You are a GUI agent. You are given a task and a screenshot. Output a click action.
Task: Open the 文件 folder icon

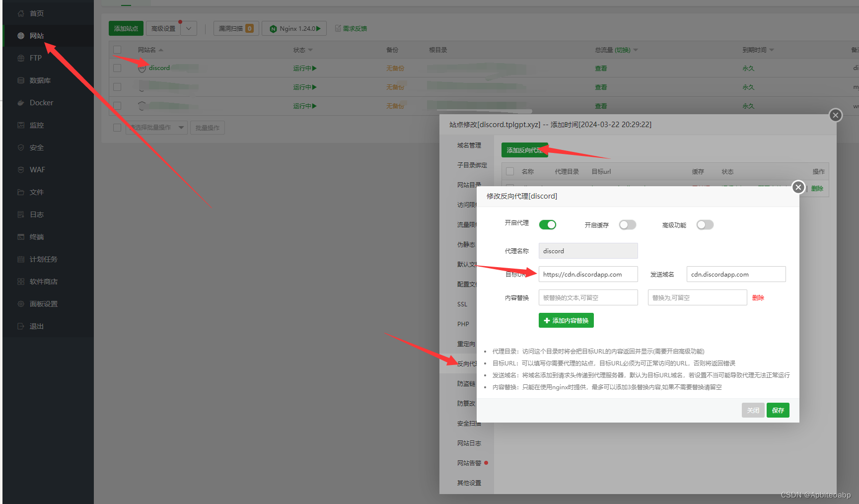tap(21, 192)
